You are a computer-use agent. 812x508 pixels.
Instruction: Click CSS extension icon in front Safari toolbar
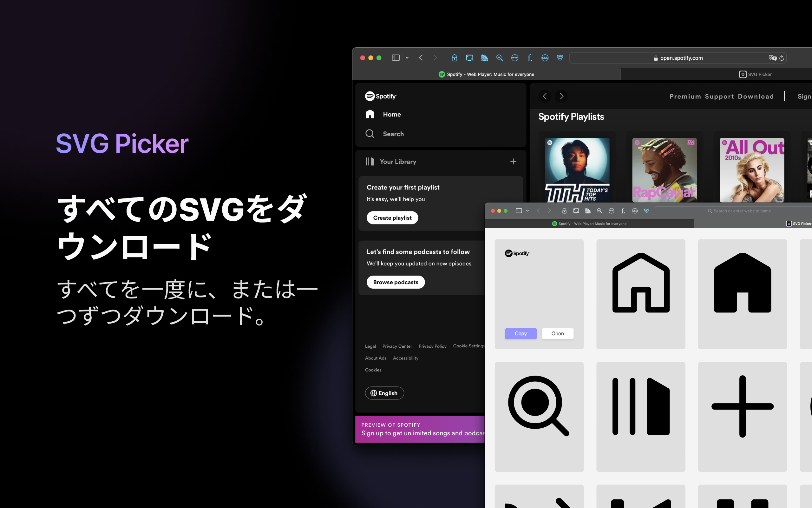coord(635,211)
